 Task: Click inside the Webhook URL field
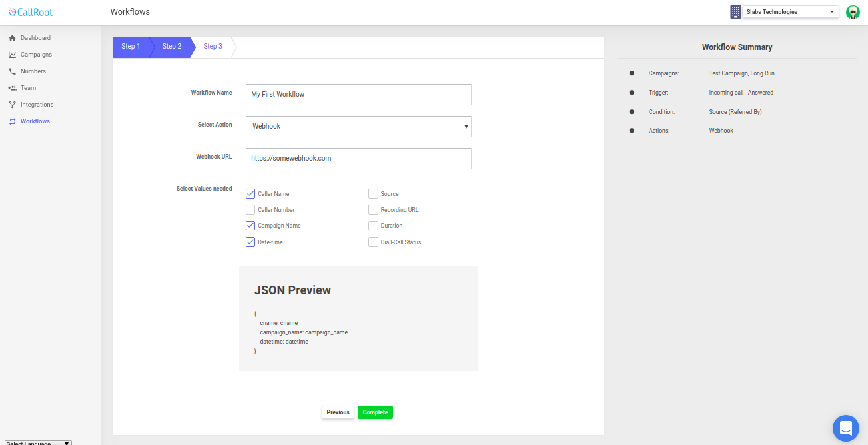(358, 158)
